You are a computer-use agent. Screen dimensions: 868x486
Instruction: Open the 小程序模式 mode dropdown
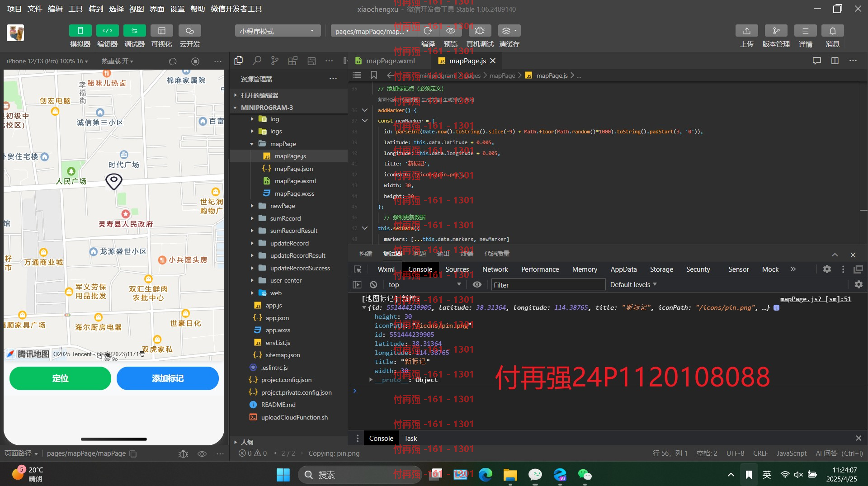click(278, 31)
